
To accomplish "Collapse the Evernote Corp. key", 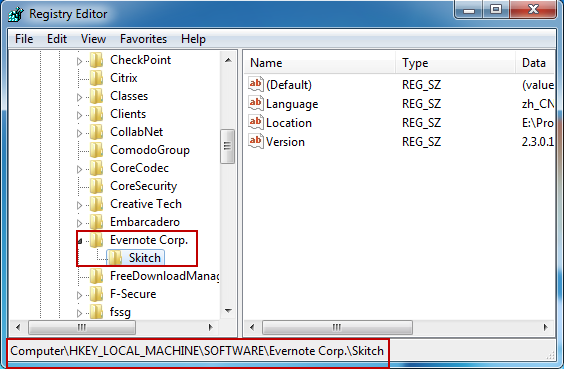I will click(80, 241).
